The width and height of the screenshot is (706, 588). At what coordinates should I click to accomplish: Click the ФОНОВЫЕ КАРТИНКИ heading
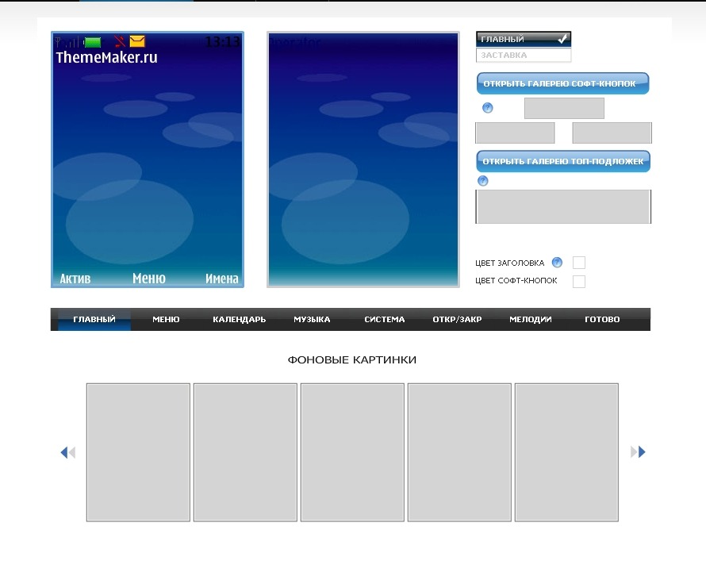[352, 359]
